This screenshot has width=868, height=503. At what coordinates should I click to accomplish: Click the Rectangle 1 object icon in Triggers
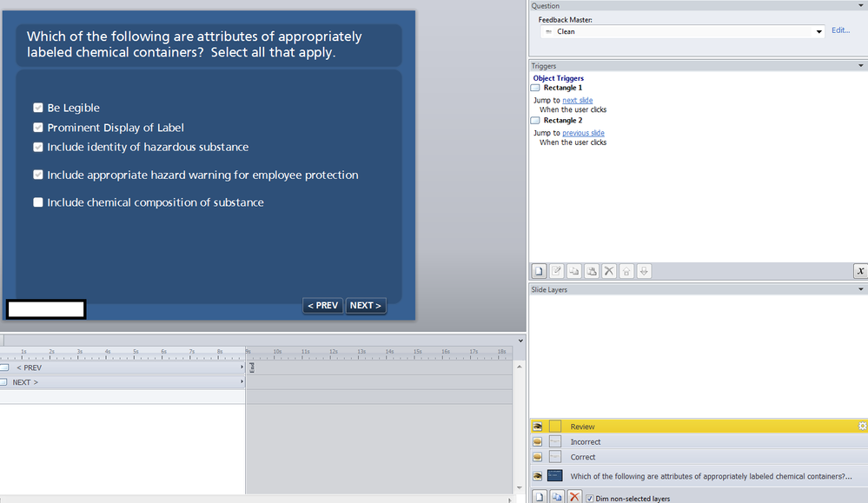click(x=535, y=88)
